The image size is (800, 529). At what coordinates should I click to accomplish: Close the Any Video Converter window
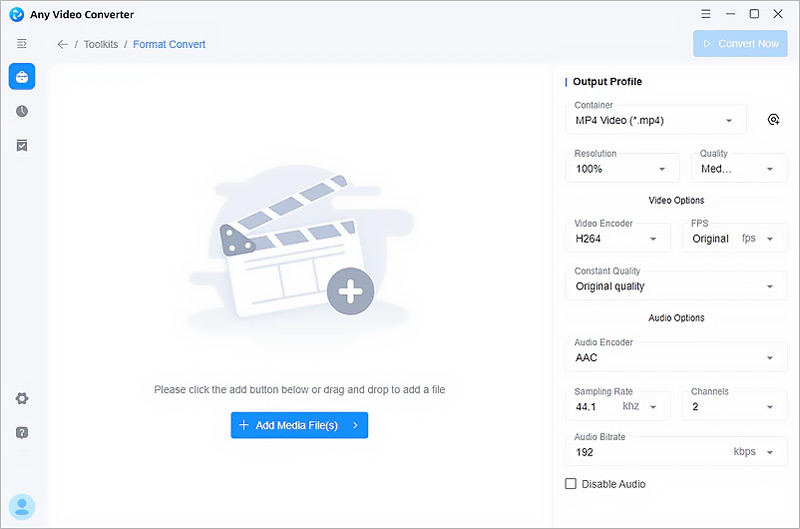pyautogui.click(x=778, y=14)
